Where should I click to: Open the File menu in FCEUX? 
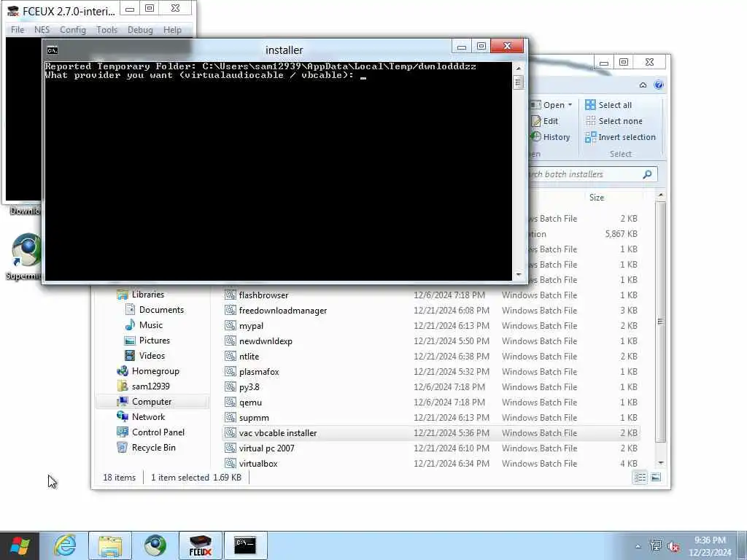click(18, 29)
